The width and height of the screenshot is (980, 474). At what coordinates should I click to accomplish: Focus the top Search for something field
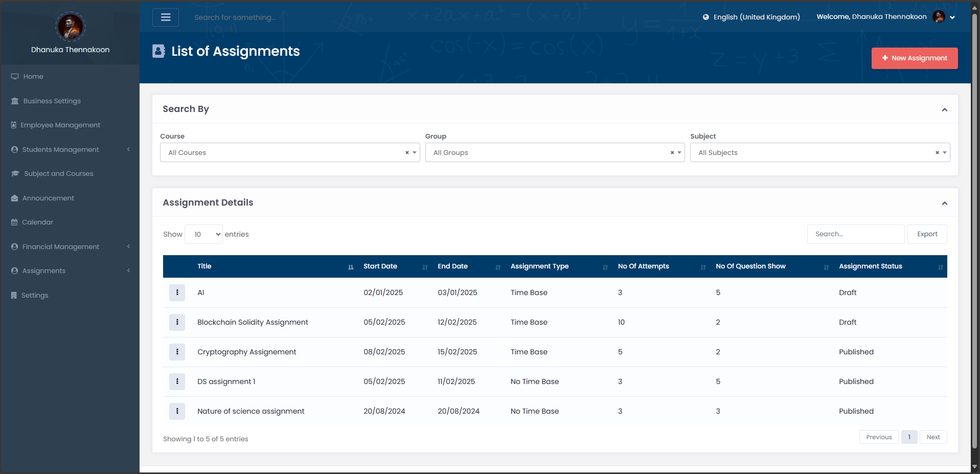tap(235, 17)
